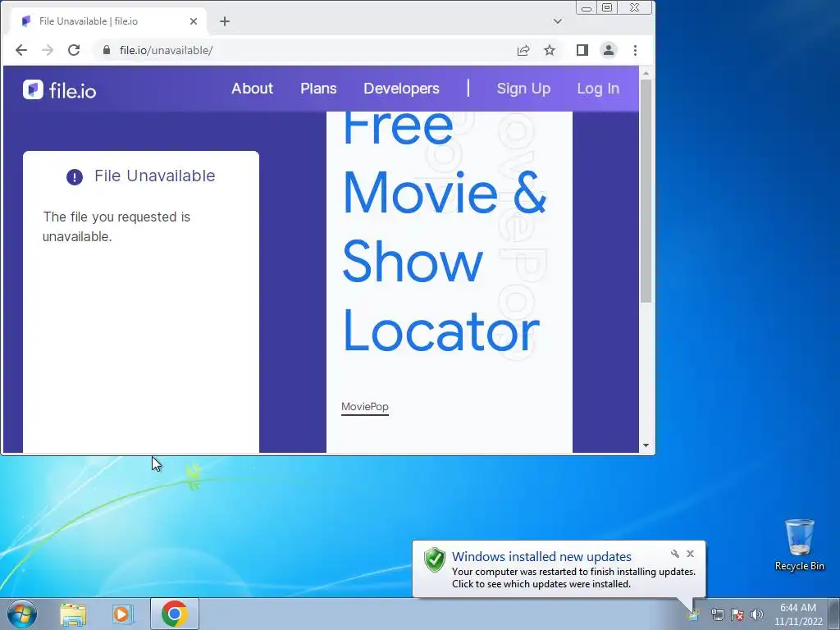The image size is (840, 630).
Task: Open the MoviePop link
Action: (x=365, y=407)
